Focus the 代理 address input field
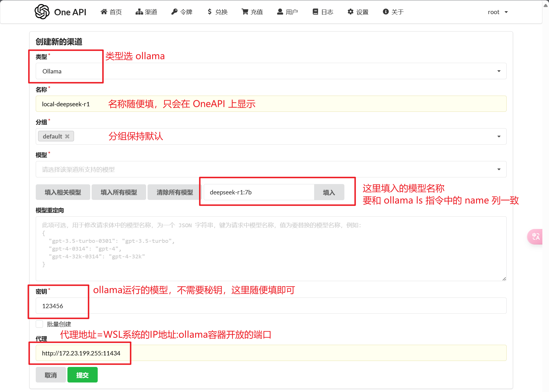Screen dimensions: 549x392 tap(271, 353)
